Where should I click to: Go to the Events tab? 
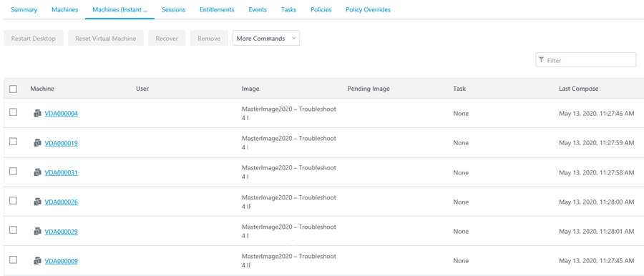(x=258, y=9)
